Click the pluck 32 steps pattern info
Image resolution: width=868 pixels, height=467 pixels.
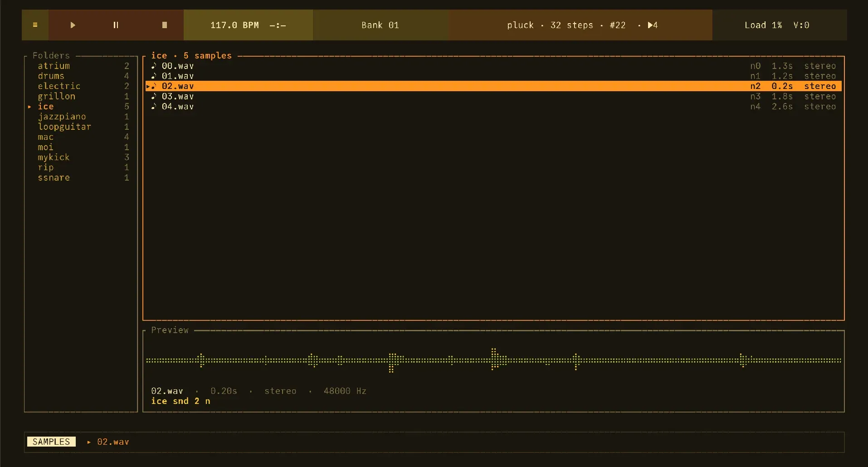tap(566, 25)
